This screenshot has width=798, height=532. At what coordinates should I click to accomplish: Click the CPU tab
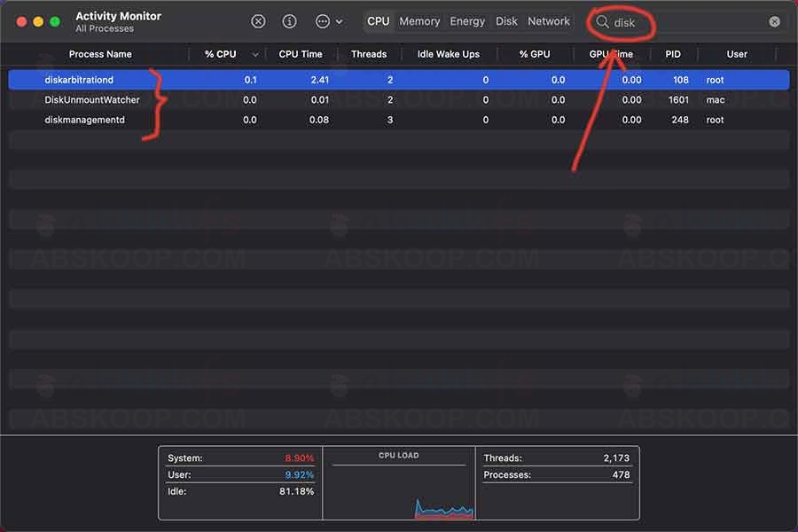coord(379,21)
